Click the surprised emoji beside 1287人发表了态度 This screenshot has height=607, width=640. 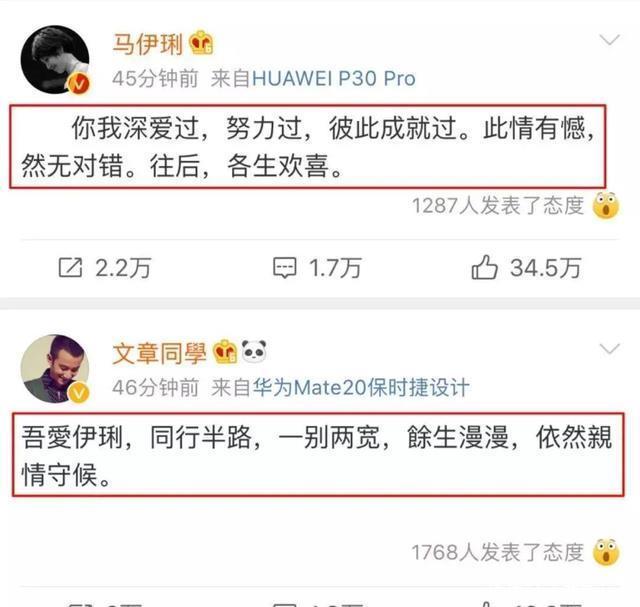(x=606, y=205)
